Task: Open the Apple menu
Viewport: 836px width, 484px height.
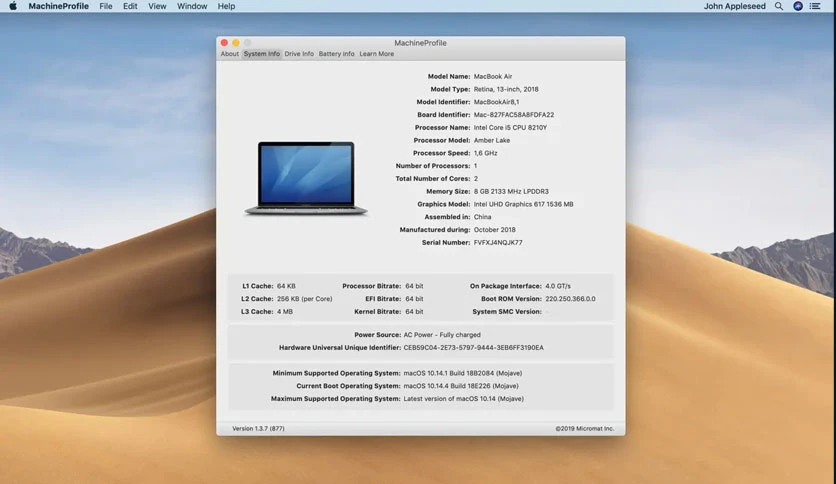Action: click(x=13, y=6)
